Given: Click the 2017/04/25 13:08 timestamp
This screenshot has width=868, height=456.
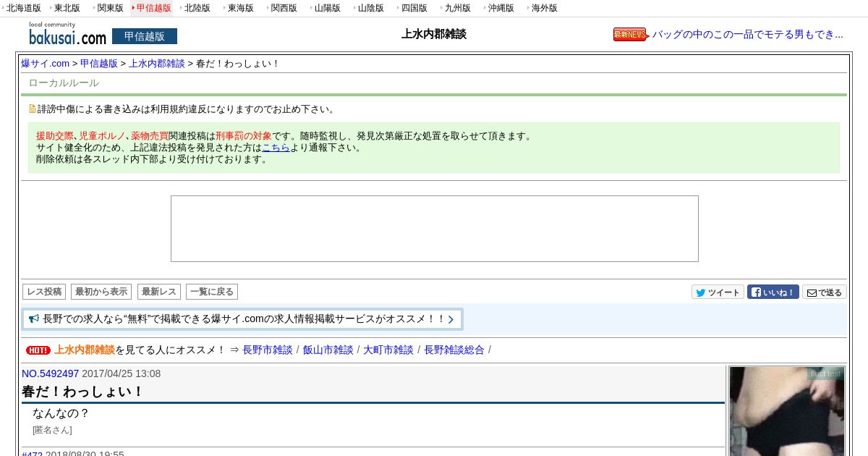Looking at the screenshot, I should click(122, 373).
